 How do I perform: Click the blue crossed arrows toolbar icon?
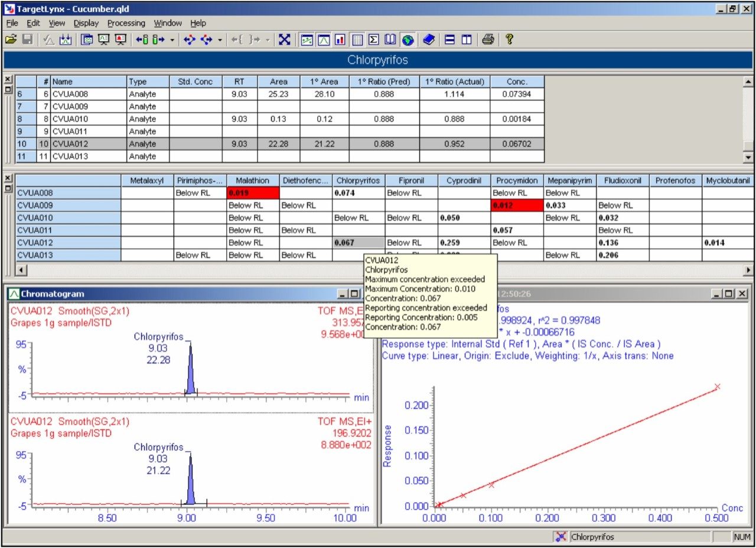(x=285, y=40)
